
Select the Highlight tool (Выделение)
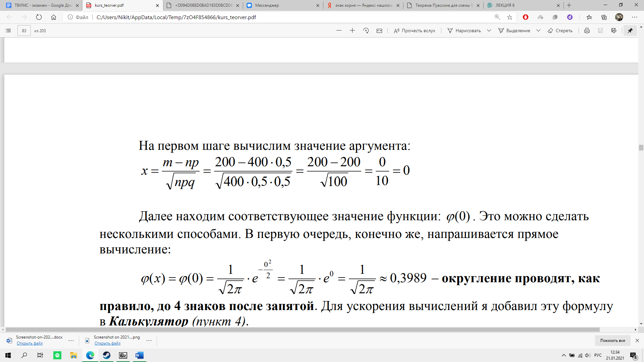click(514, 31)
